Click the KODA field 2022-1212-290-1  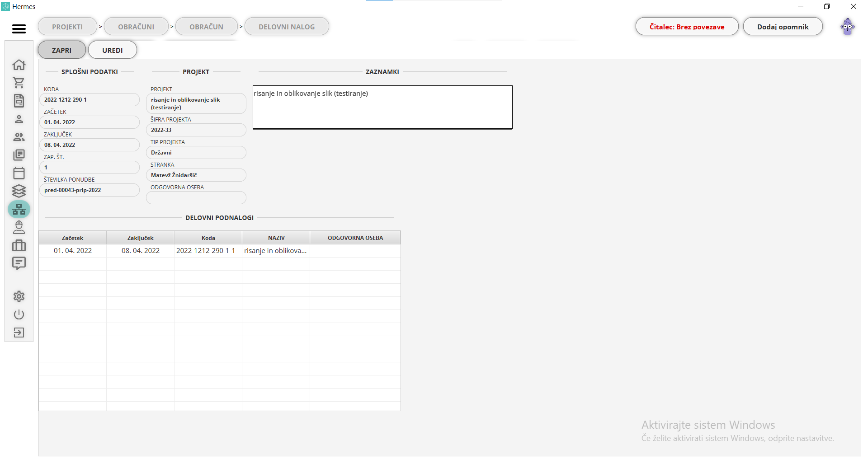pos(90,100)
